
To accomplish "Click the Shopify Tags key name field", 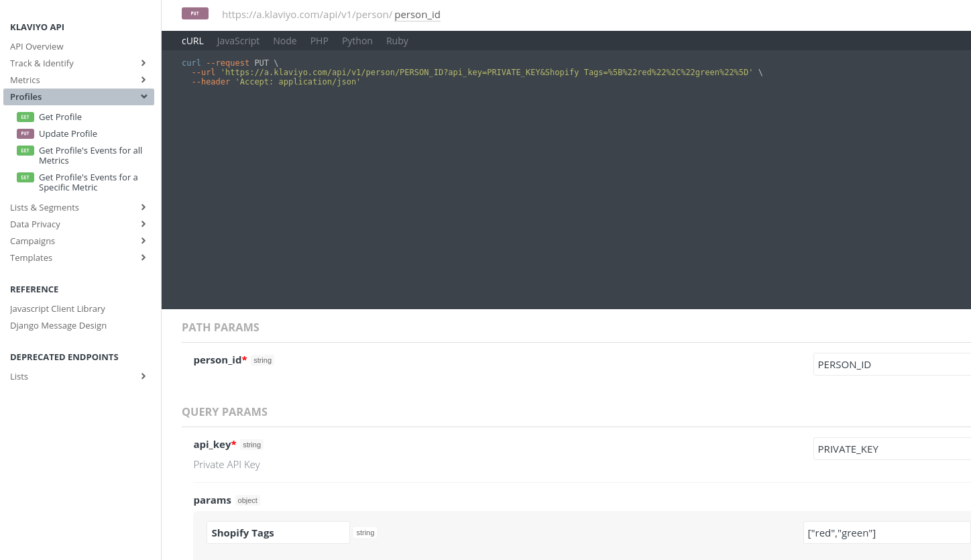I will pos(278,533).
